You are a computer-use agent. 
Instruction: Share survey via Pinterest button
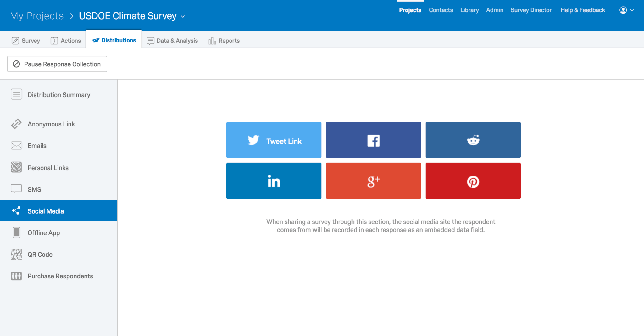[473, 181]
